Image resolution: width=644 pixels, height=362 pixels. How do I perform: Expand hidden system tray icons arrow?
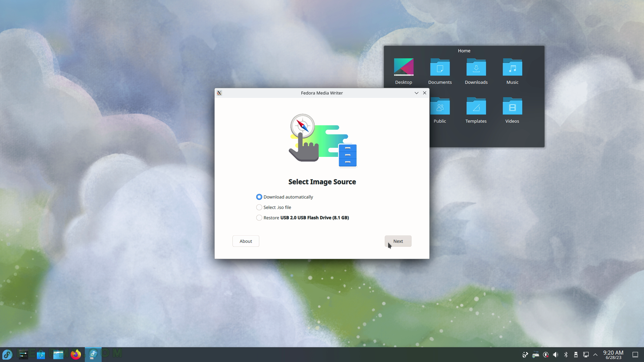[595, 355]
